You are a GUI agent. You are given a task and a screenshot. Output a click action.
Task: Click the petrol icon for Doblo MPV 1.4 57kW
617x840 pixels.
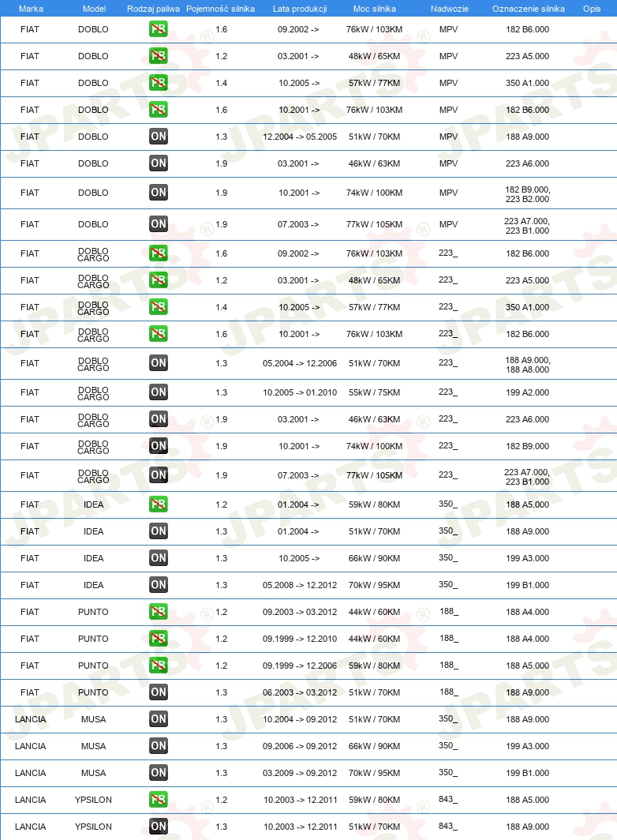158,82
